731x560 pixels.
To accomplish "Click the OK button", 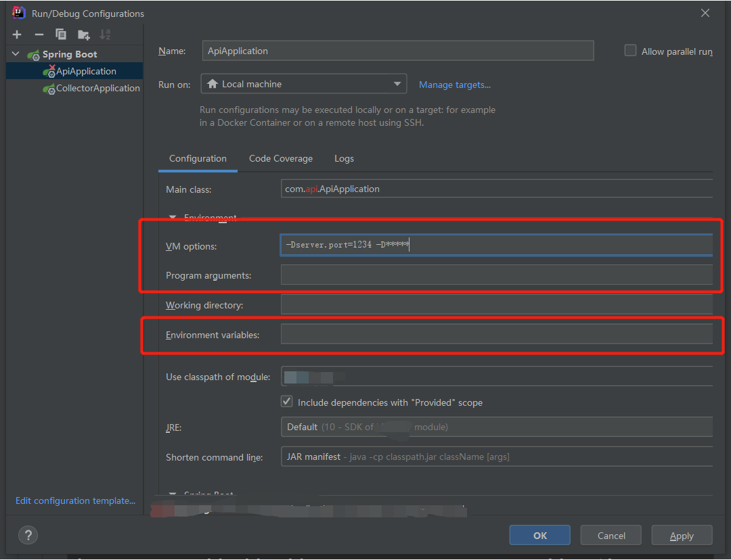I will (540, 535).
